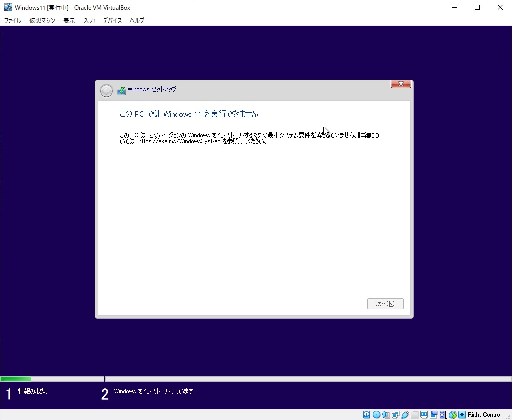This screenshot has width=512, height=420.
Task: Click the recording status icon
Action: tap(433, 414)
